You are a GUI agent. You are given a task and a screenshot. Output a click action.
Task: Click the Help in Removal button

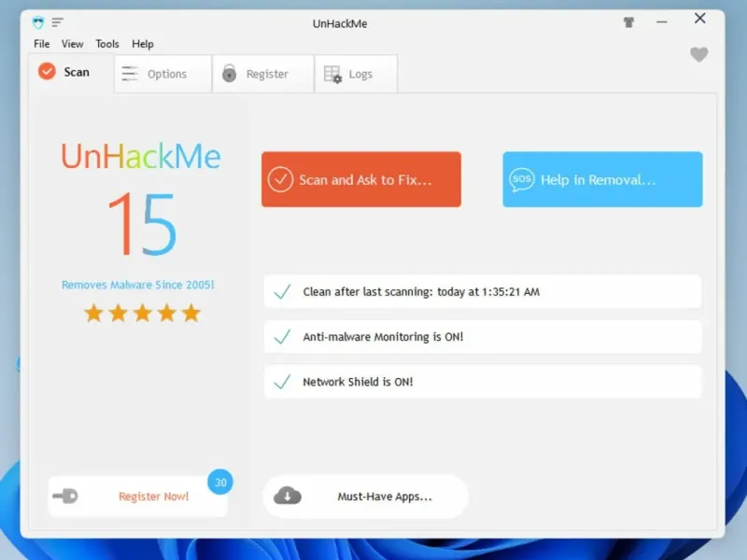(x=602, y=179)
